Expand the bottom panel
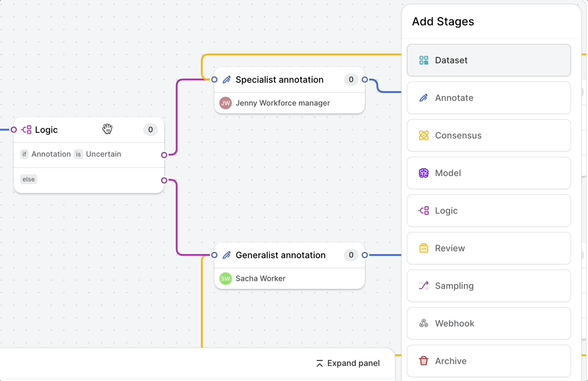Screen dimensions: 588x381 tap(348, 363)
